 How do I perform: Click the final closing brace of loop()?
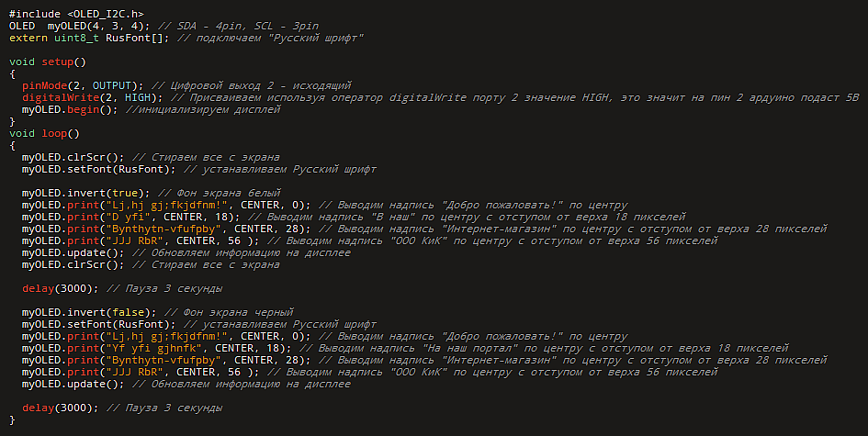13,419
